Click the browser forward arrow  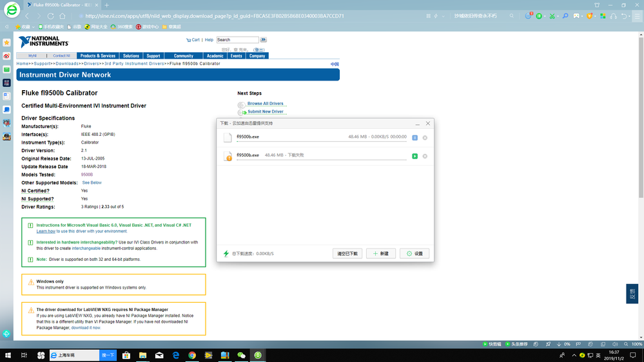pos(39,16)
